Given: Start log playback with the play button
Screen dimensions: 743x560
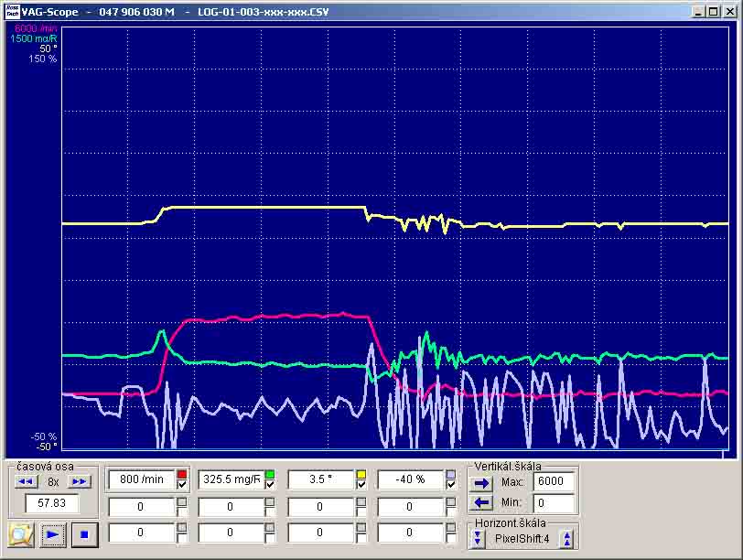Looking at the screenshot, I should point(52,534).
